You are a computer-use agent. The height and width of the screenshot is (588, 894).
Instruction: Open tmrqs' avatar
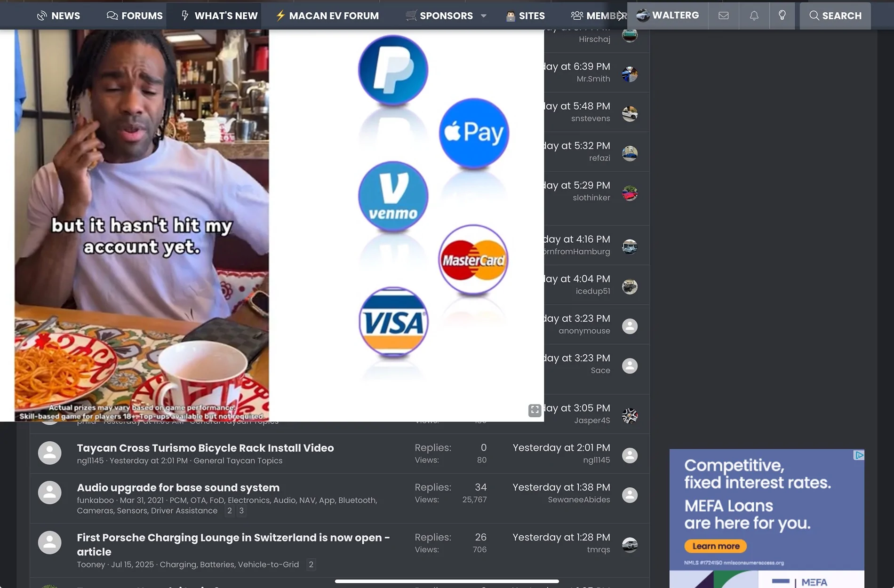tap(630, 545)
